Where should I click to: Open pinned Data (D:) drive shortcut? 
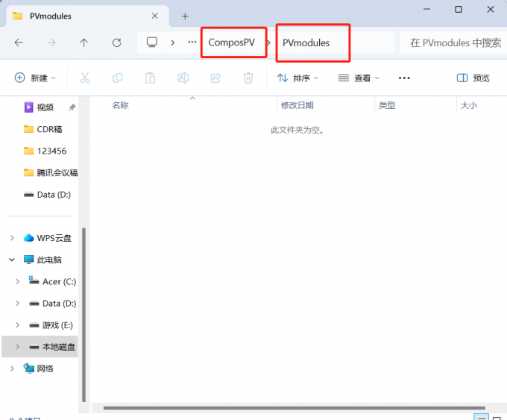(47, 195)
